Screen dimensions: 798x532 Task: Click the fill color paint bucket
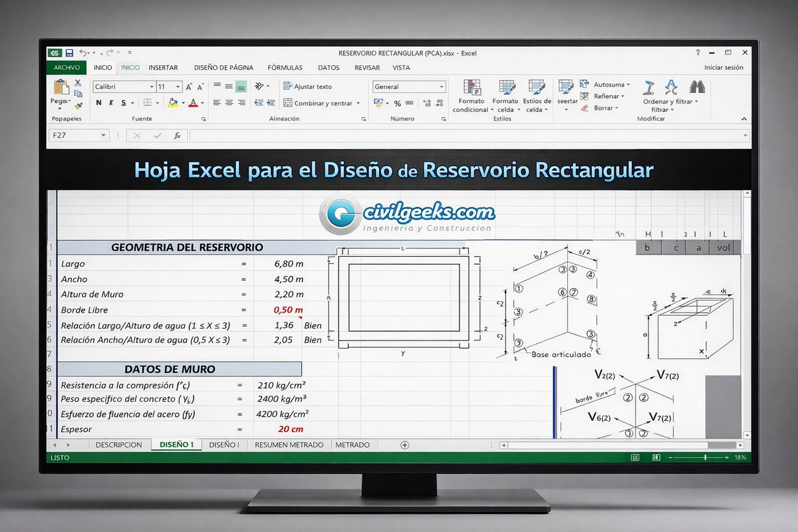click(173, 103)
